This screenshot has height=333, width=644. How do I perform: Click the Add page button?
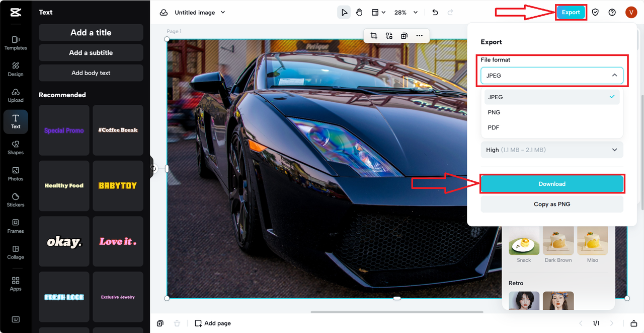(x=213, y=323)
